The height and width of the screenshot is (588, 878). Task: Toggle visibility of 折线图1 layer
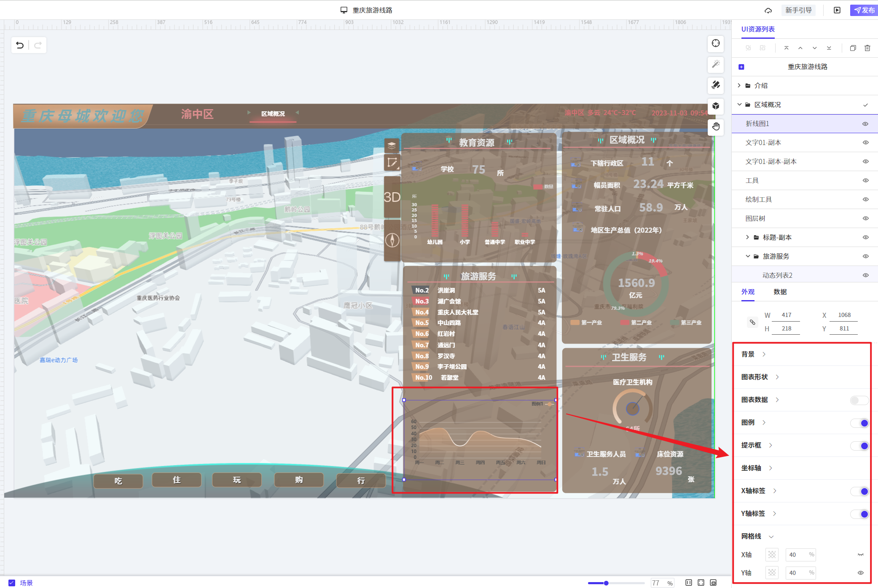[865, 124]
